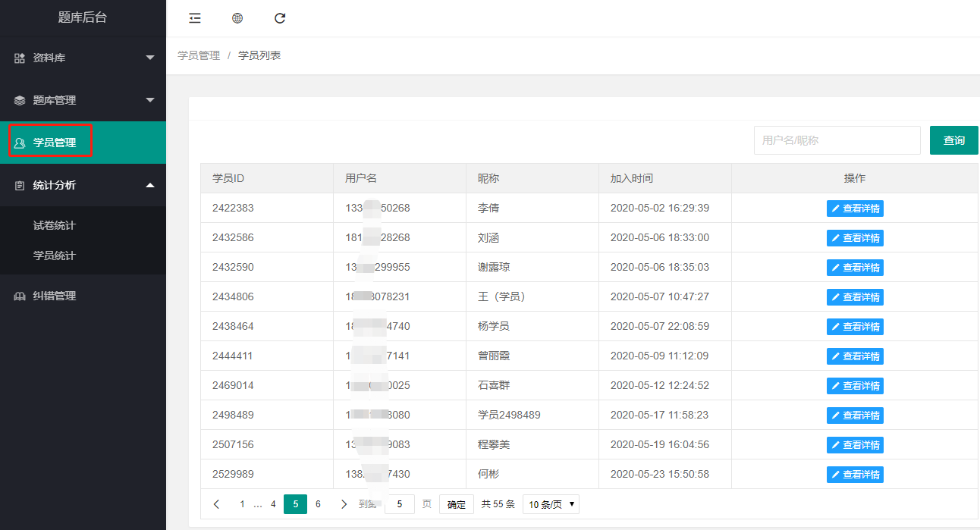Viewport: 980px width, 530px height.
Task: Expand the 题库管理 menu arrow
Action: click(x=150, y=100)
